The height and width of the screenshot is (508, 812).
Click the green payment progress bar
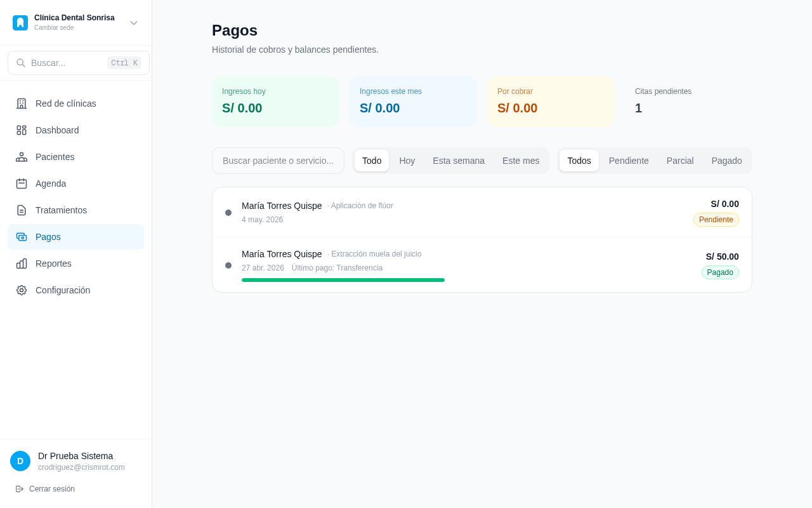(343, 280)
